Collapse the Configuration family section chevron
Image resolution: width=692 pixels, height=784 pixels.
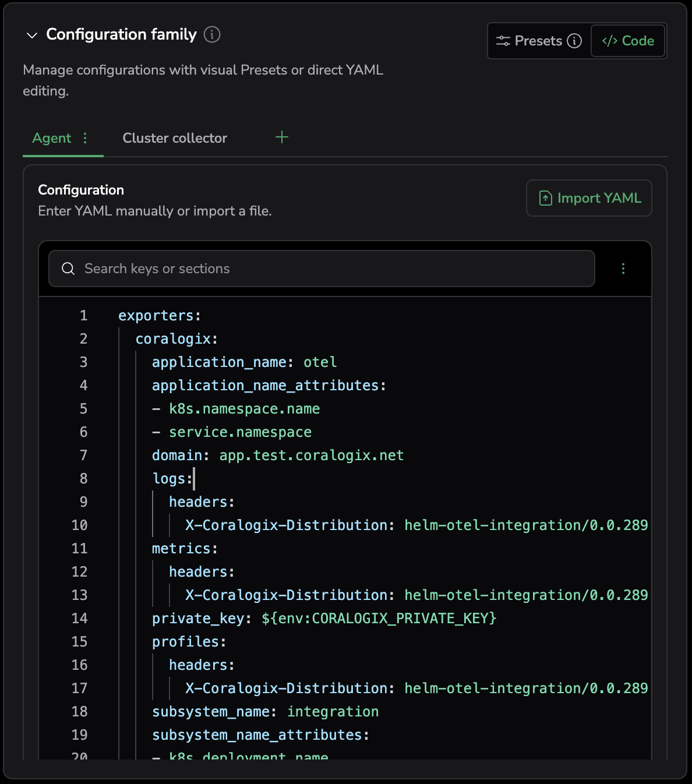[32, 36]
